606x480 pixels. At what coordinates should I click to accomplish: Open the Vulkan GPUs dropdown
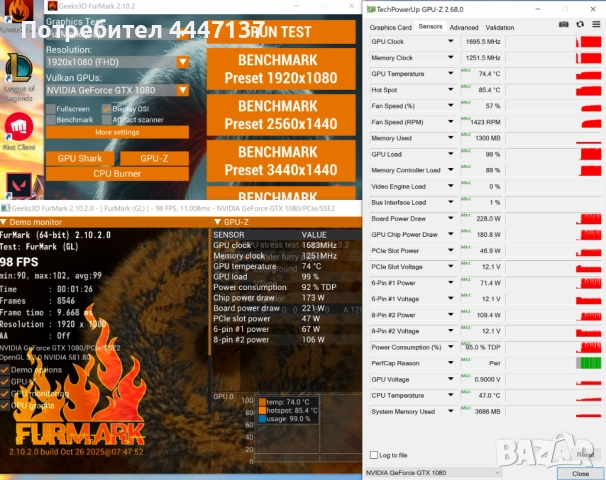pos(183,90)
